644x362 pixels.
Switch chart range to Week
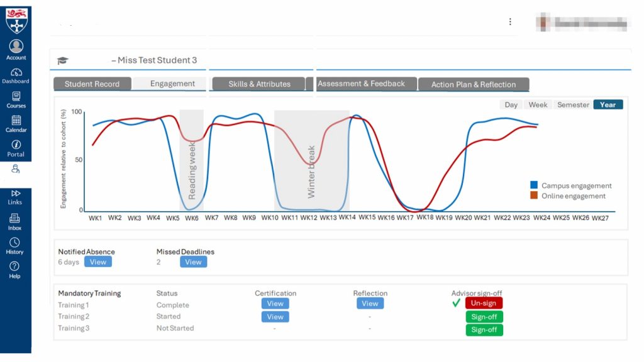(538, 105)
